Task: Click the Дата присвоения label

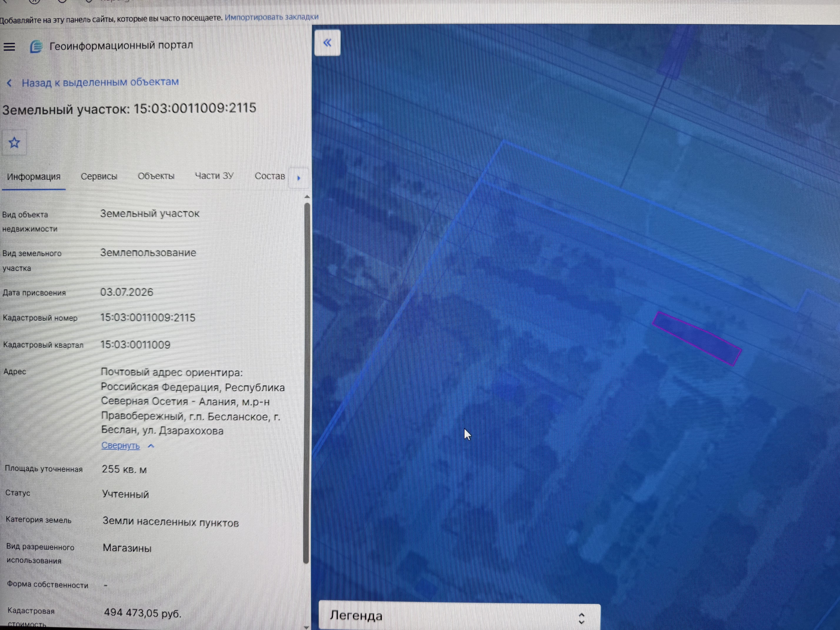Action: click(34, 293)
